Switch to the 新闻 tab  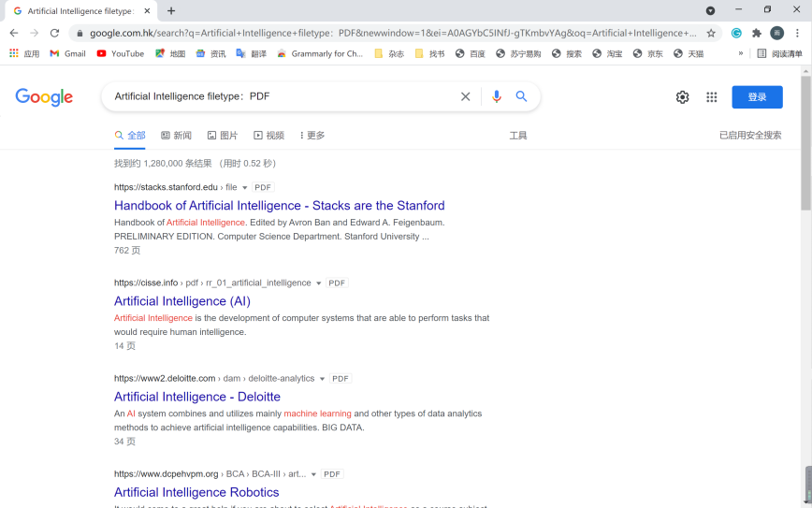[x=176, y=135]
